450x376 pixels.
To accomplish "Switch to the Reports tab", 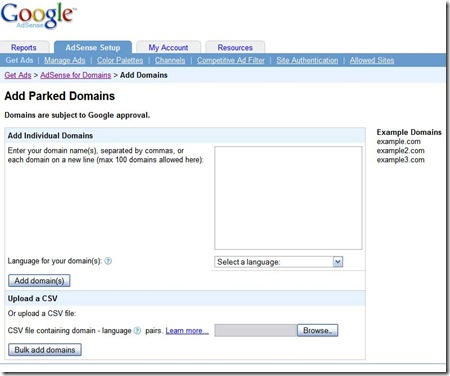I will 24,48.
